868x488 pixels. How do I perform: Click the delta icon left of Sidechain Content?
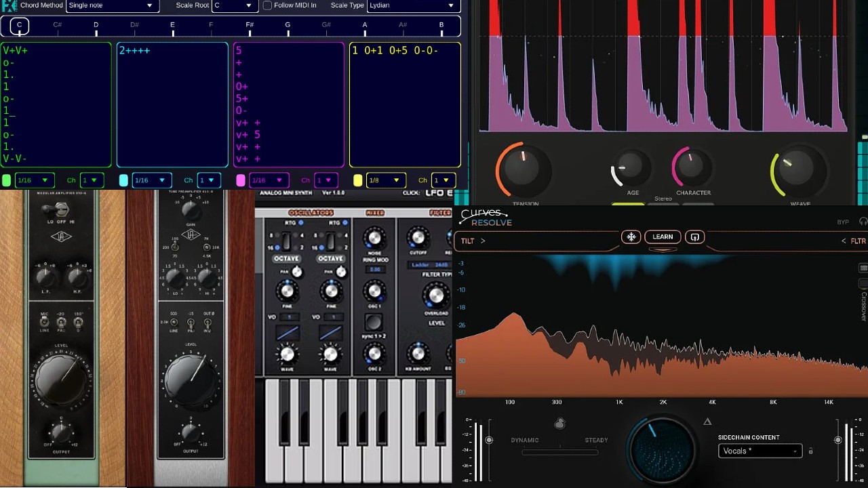(707, 422)
